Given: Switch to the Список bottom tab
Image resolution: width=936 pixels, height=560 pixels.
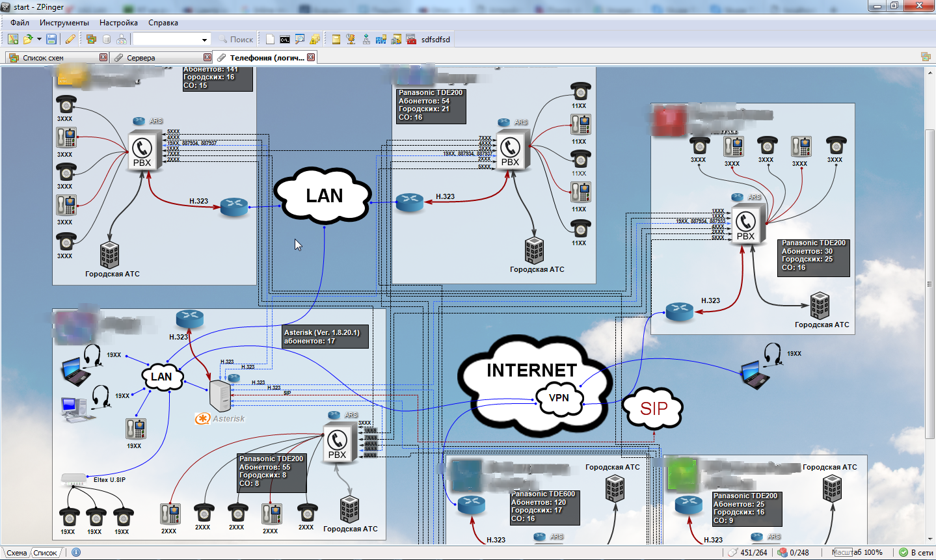Looking at the screenshot, I should (45, 553).
